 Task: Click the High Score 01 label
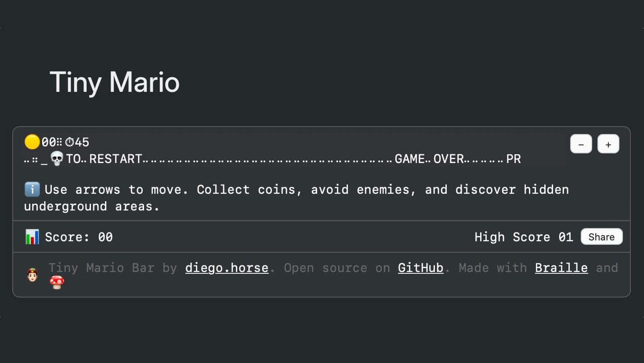coord(523,237)
